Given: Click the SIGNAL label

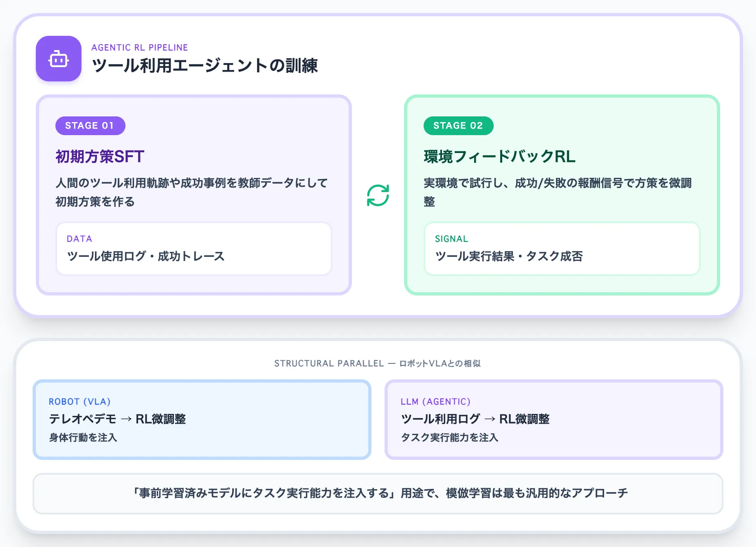Looking at the screenshot, I should click(x=451, y=239).
